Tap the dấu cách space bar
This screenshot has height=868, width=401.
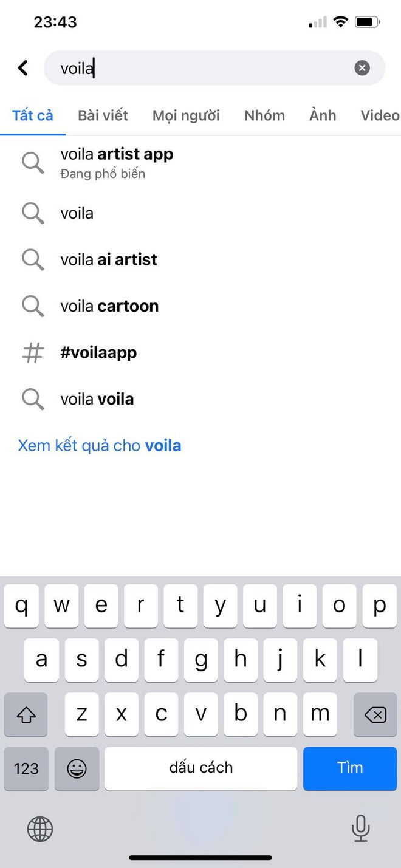click(201, 768)
